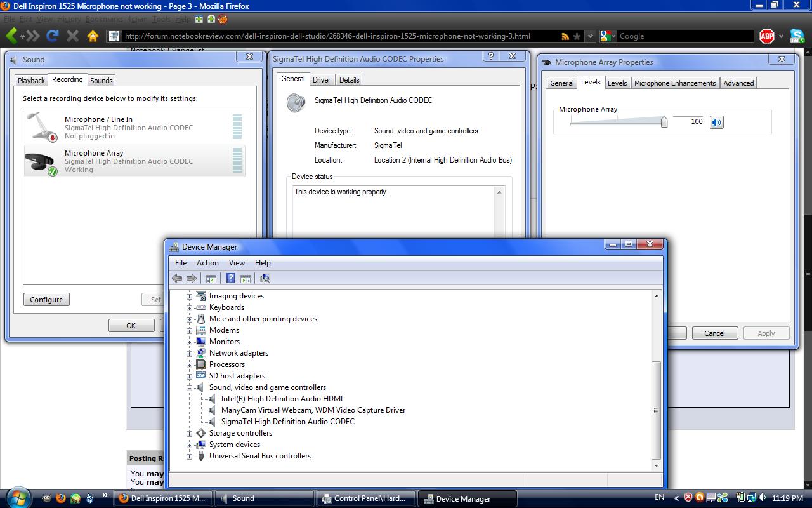The width and height of the screenshot is (812, 508).
Task: Click the Google search box
Action: [x=685, y=36]
